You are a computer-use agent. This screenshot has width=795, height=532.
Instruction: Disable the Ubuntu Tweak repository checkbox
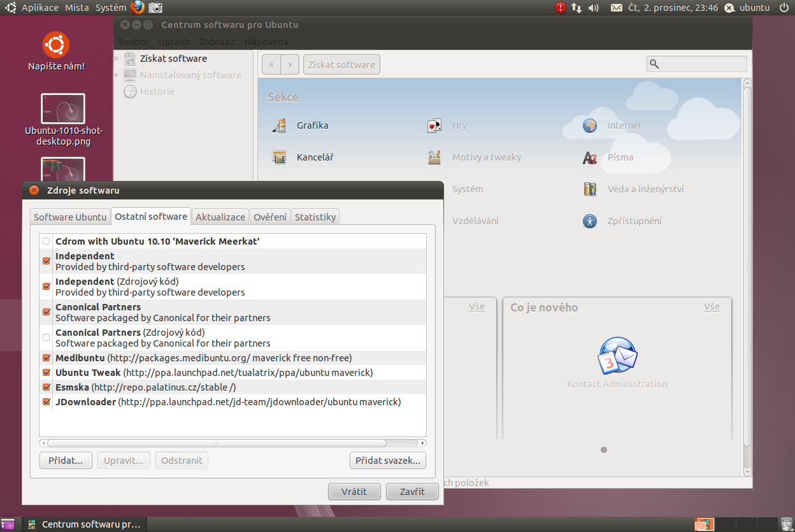coord(46,373)
